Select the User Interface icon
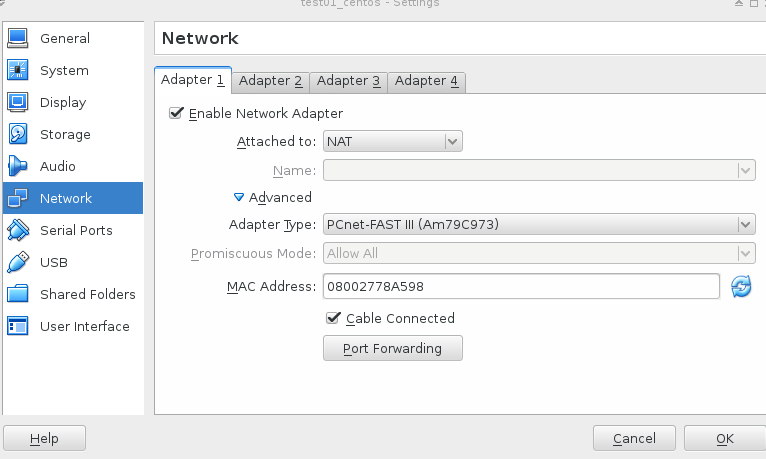The width and height of the screenshot is (766, 459). pos(18,326)
